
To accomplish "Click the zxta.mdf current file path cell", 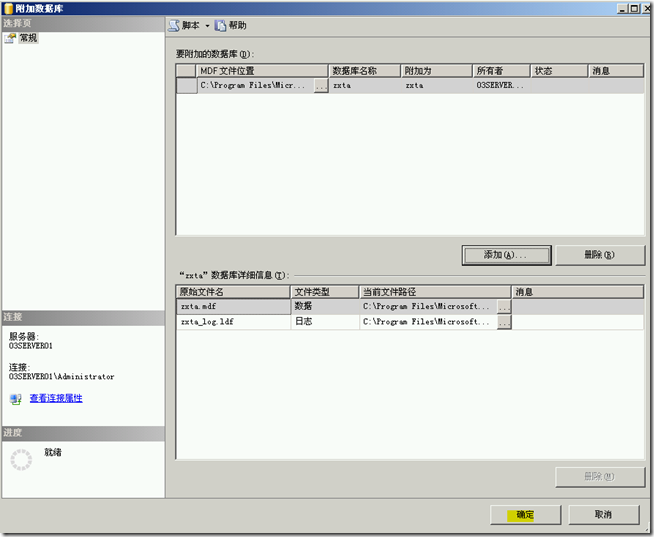I will click(428, 307).
